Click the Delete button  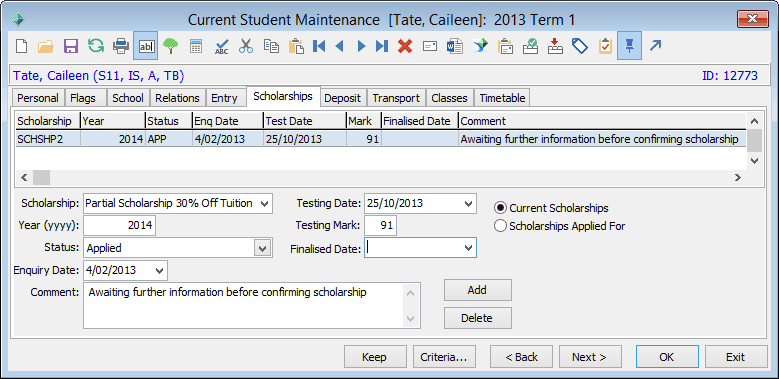coord(477,318)
